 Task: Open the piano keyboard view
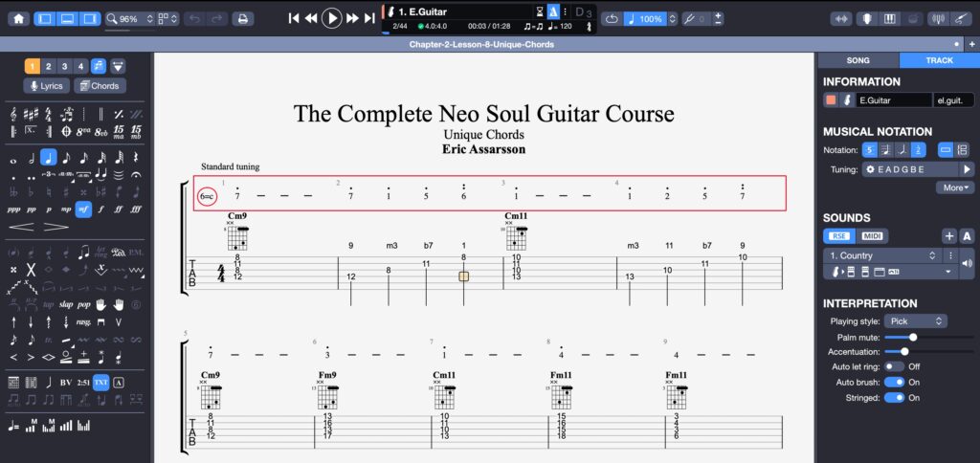pyautogui.click(x=889, y=18)
